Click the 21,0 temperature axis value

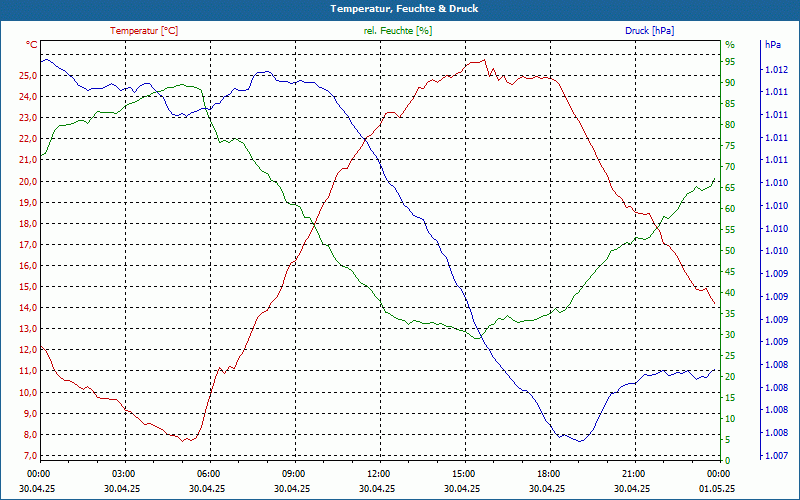[28, 160]
